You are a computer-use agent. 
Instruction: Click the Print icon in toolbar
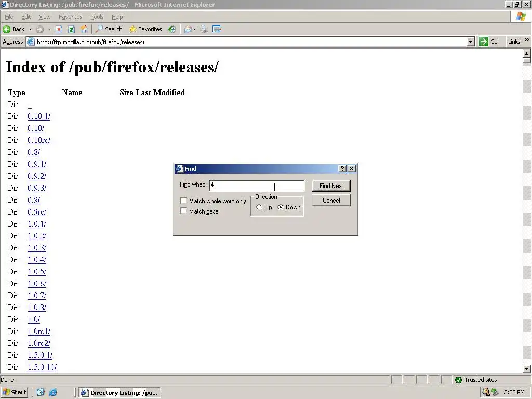pyautogui.click(x=204, y=29)
